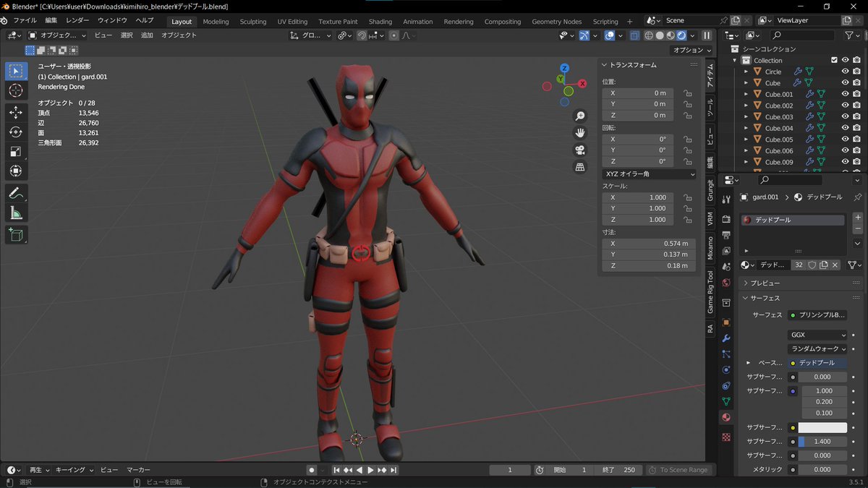The height and width of the screenshot is (488, 868).
Task: Click the To Scene Range button
Action: pyautogui.click(x=678, y=470)
